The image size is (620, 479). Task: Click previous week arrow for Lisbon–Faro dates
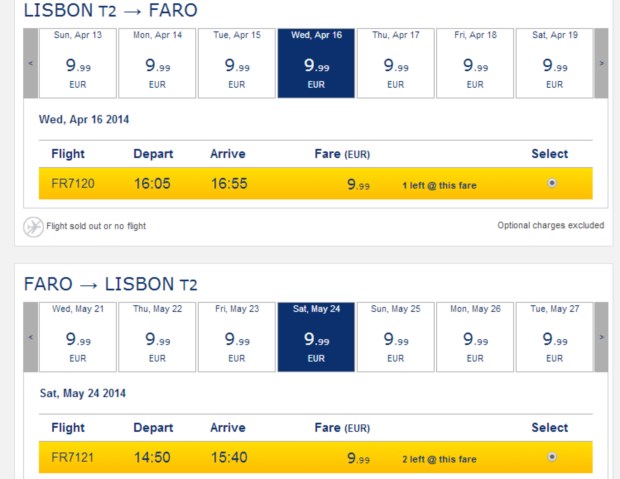point(31,63)
